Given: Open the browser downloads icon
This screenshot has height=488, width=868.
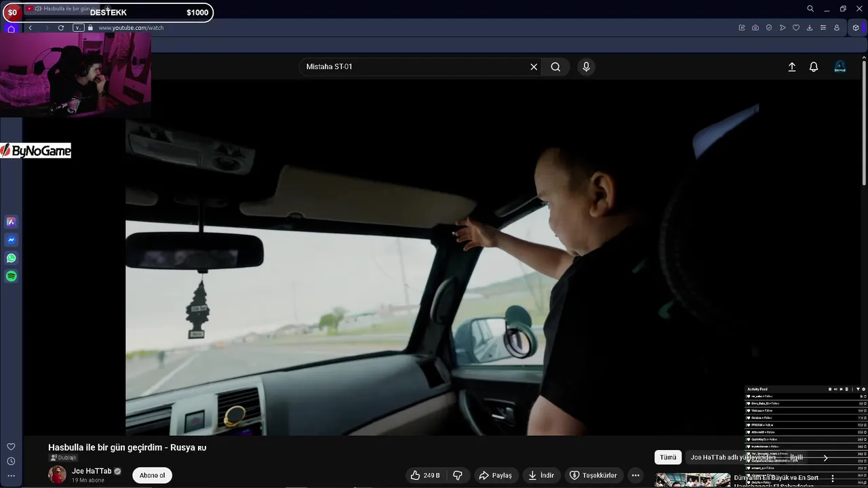Looking at the screenshot, I should (x=810, y=28).
